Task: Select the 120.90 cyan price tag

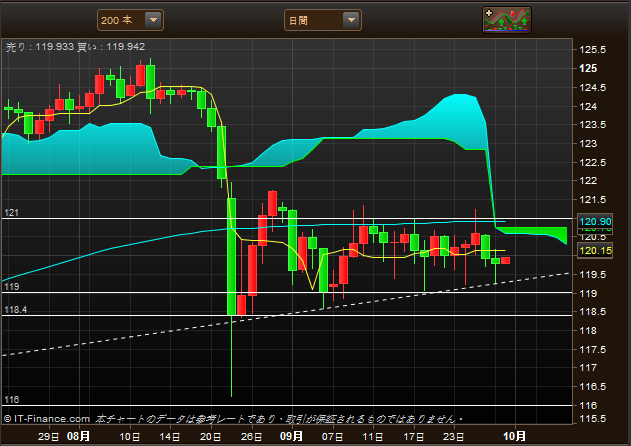Action: coord(595,221)
